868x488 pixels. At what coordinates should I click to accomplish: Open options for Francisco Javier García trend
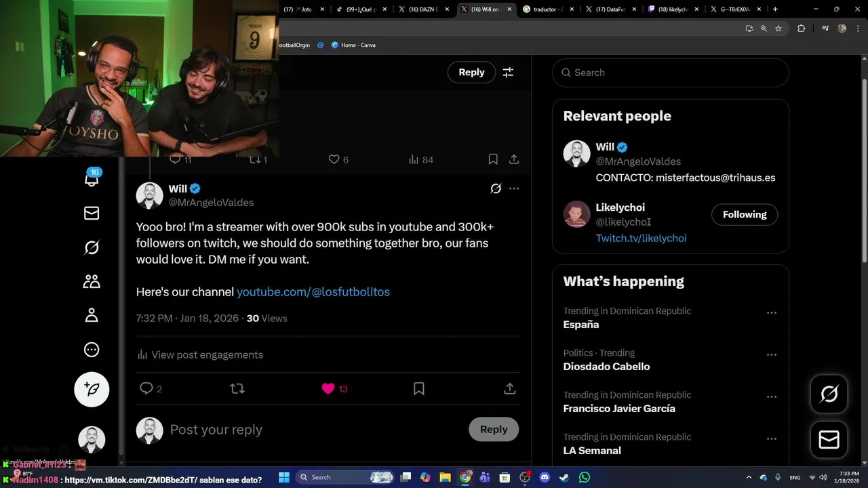[771, 396]
